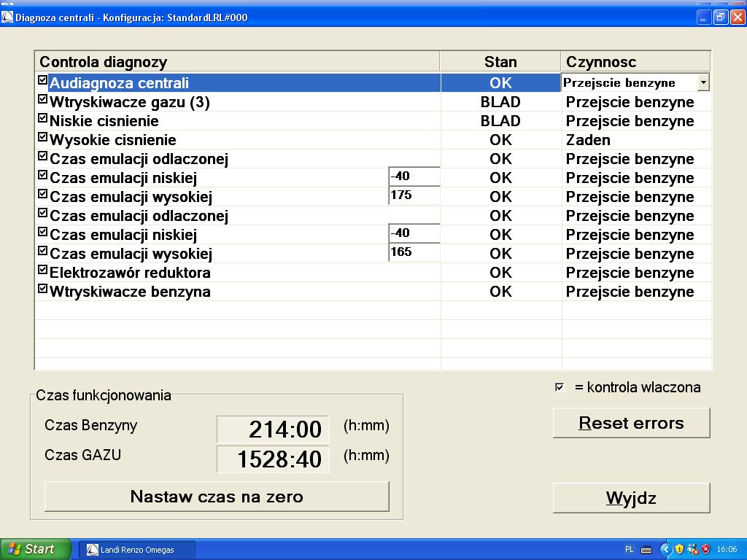Restore down the Diagnoza centrali window
This screenshot has width=747, height=560.
pyautogui.click(x=720, y=17)
